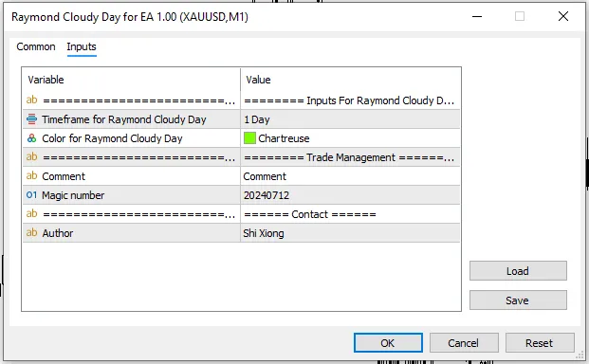This screenshot has height=364, width=589.
Task: Select the Inputs tab
Action: [x=82, y=46]
